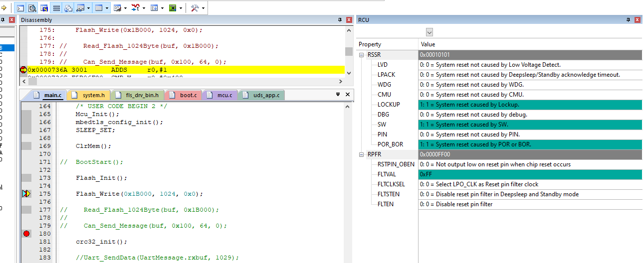Click 'Disable reset pin filter' FLTEN value
Viewport: 644px width, 263px height.
[x=530, y=204]
